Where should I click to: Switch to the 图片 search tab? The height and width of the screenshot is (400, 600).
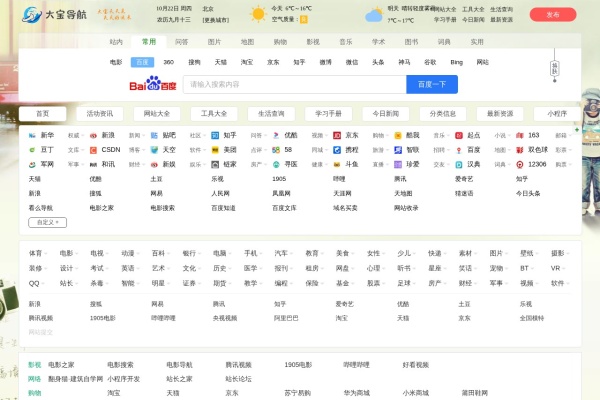pyautogui.click(x=214, y=42)
